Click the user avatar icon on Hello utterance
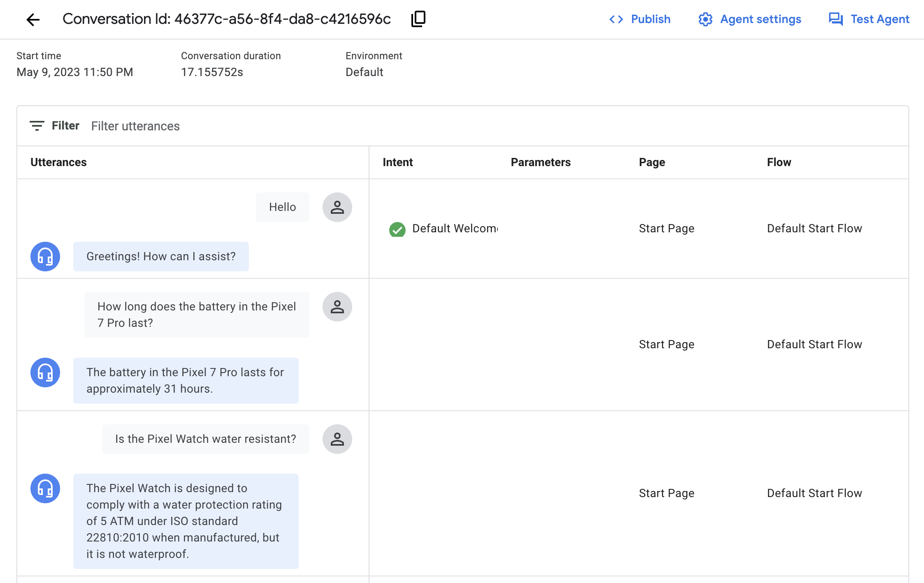The height and width of the screenshot is (583, 924). pyautogui.click(x=337, y=207)
